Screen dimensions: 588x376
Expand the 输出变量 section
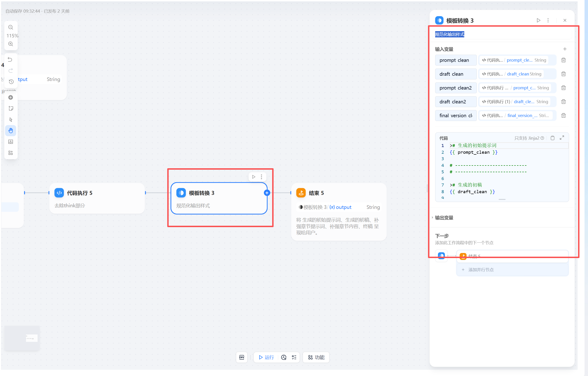(444, 217)
